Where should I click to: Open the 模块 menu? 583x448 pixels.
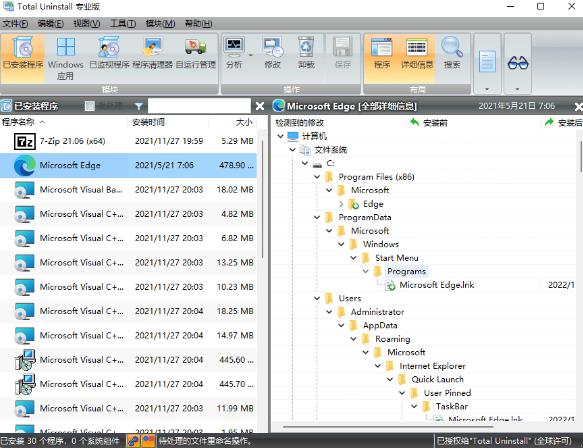160,24
